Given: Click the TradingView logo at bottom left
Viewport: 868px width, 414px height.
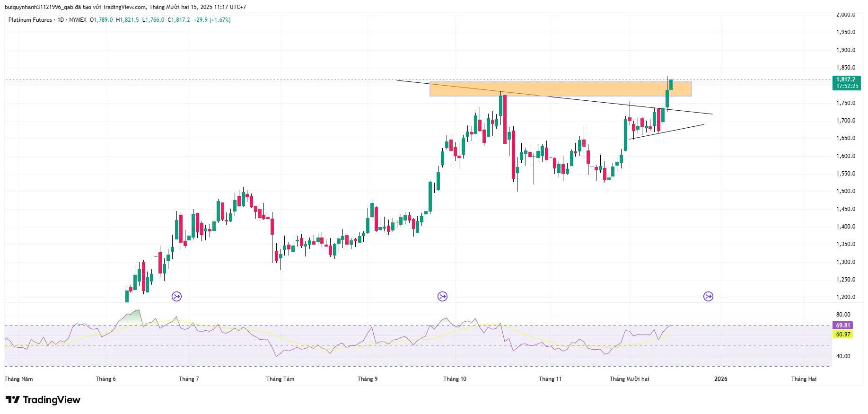Looking at the screenshot, I should coord(43,400).
